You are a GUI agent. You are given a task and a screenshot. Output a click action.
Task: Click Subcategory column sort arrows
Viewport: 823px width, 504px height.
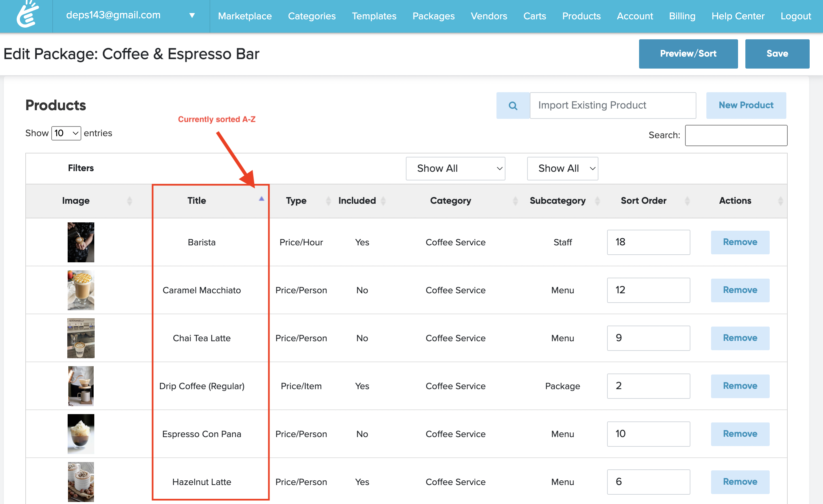[x=597, y=201]
